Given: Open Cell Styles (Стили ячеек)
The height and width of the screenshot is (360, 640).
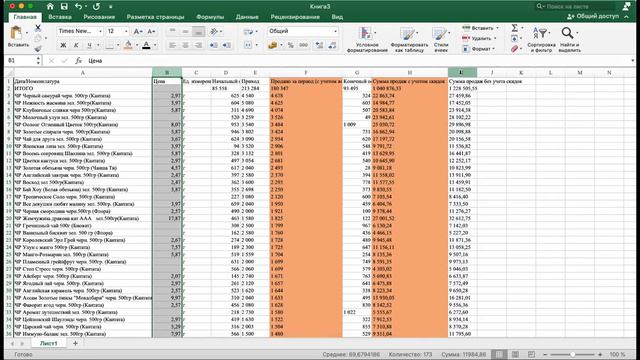Looking at the screenshot, I should tap(441, 39).
